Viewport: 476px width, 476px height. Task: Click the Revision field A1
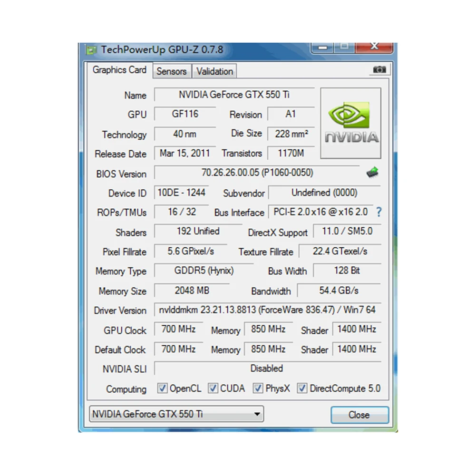coord(291,114)
